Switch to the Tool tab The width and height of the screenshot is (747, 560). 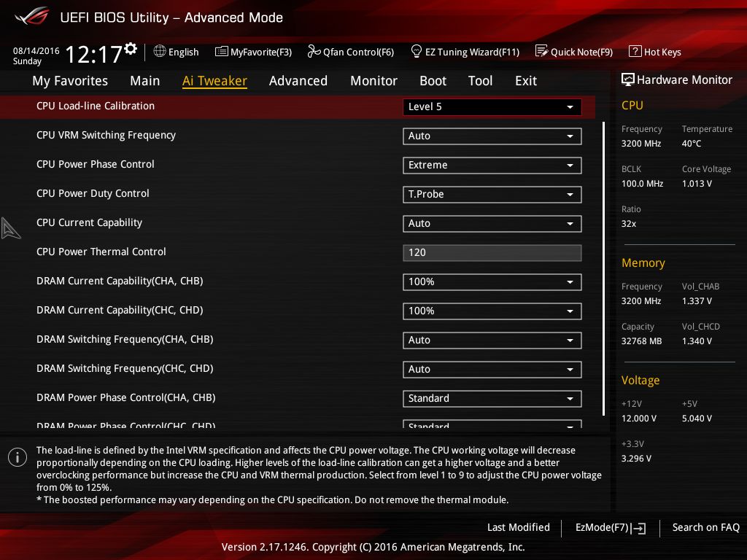pyautogui.click(x=480, y=81)
